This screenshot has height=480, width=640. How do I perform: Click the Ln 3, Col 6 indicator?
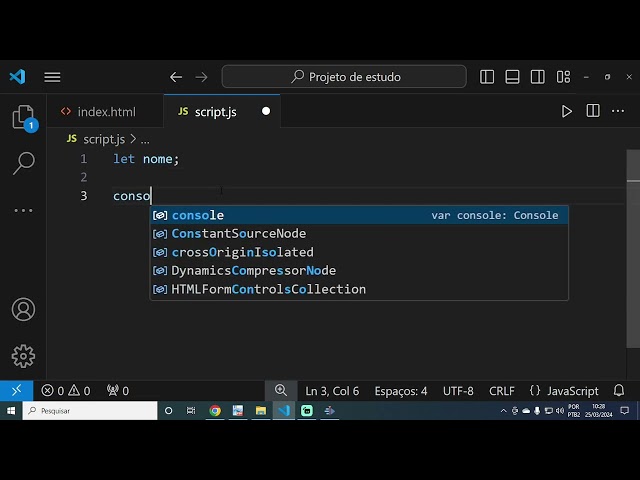click(332, 391)
